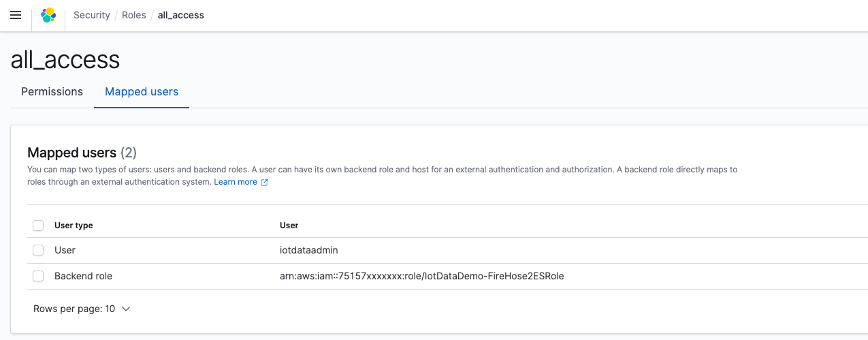
Task: Click the iotdataadmin user entry
Action: coord(309,250)
